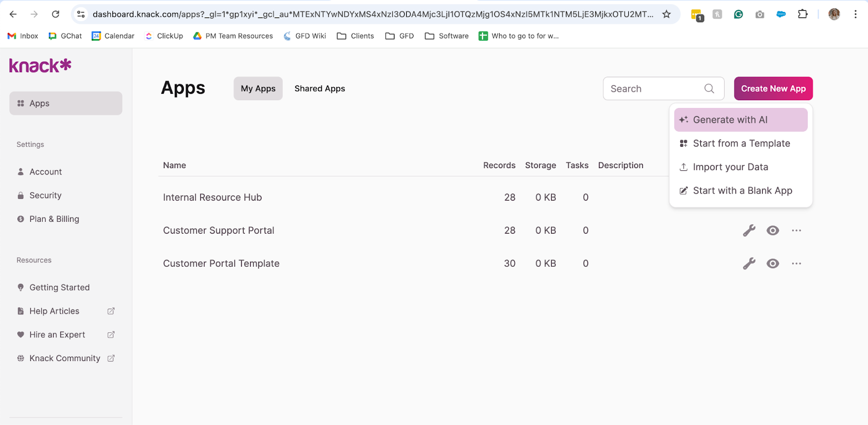This screenshot has width=868, height=425.
Task: Open more options for Customer Portal Template
Action: pyautogui.click(x=796, y=263)
